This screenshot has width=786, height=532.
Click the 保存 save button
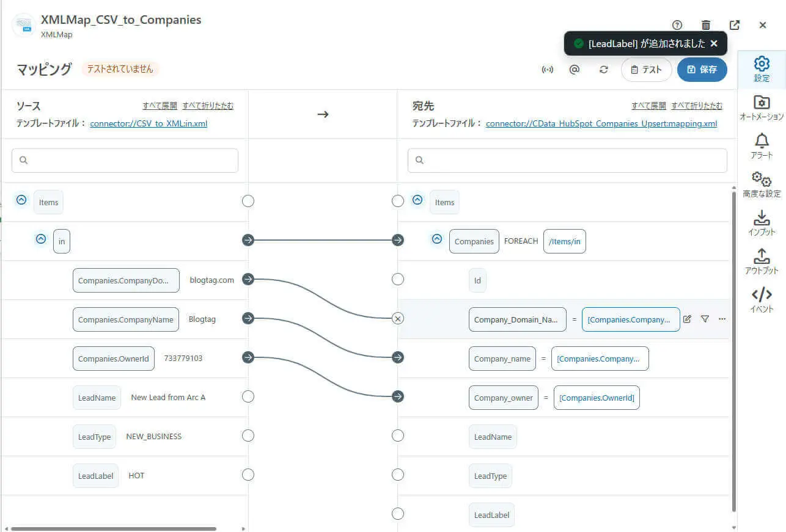point(702,70)
